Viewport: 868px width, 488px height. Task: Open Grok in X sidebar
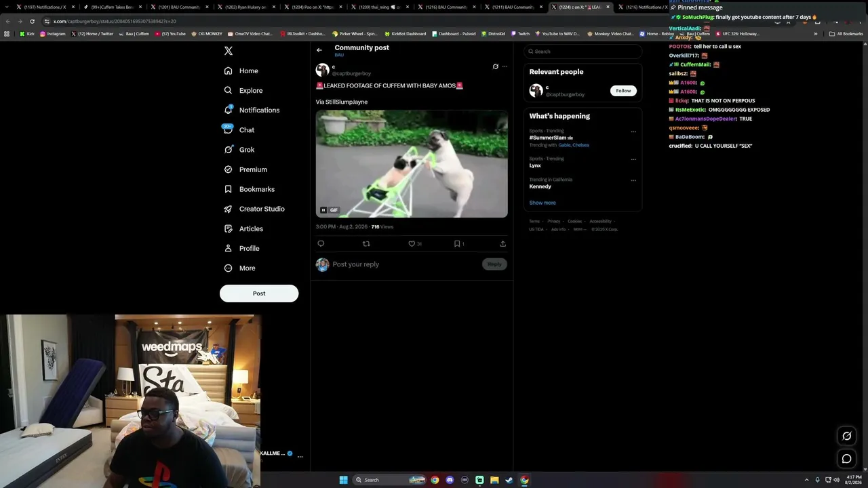[239, 150]
